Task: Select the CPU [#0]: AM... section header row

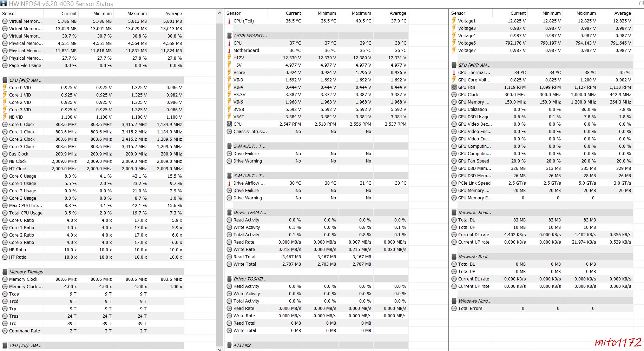Action: [92, 80]
